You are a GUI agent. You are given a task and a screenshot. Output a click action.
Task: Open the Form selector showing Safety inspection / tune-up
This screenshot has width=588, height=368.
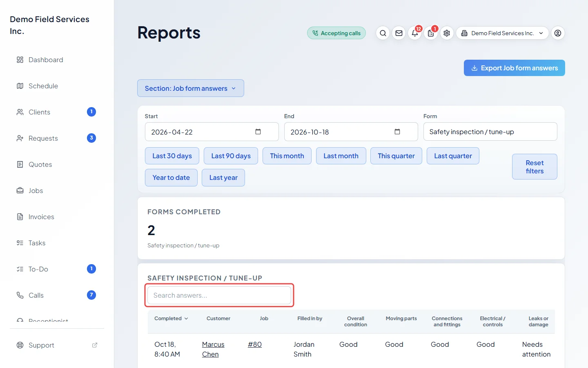pos(490,132)
